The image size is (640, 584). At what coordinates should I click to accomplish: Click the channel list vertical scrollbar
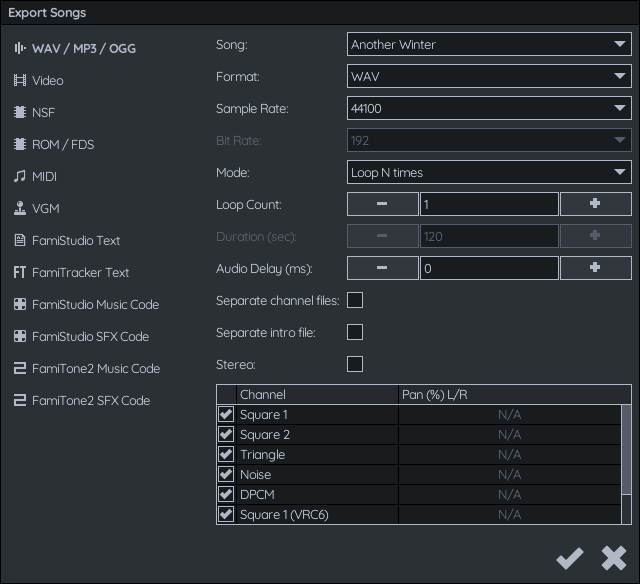coord(626,464)
